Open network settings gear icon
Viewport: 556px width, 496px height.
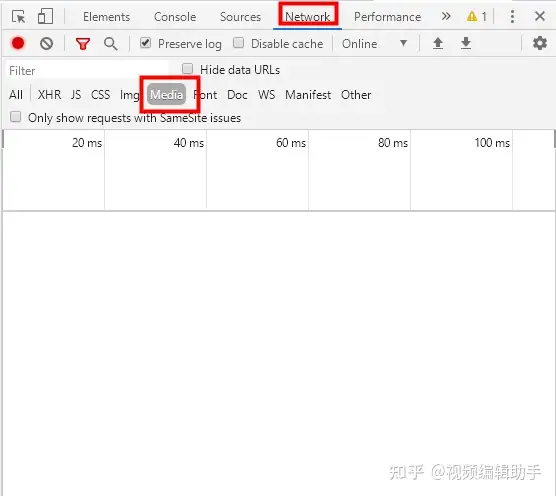[540, 43]
